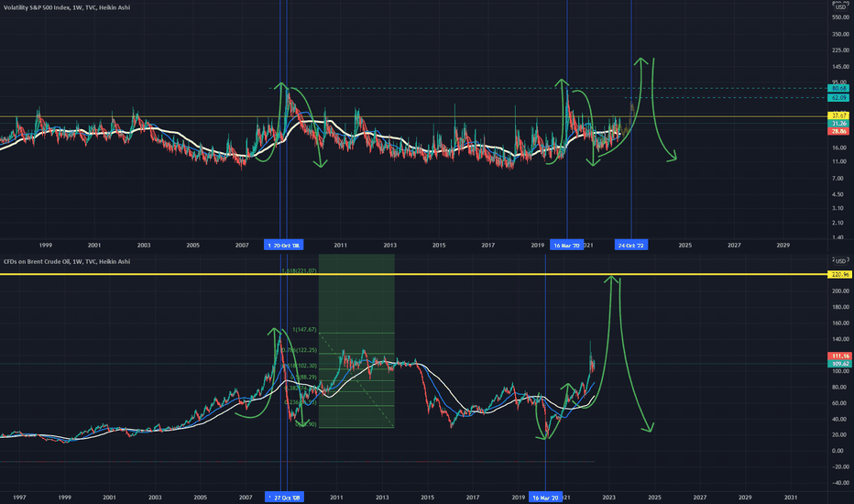Click the 20 Oct '08 date marker

point(284,246)
